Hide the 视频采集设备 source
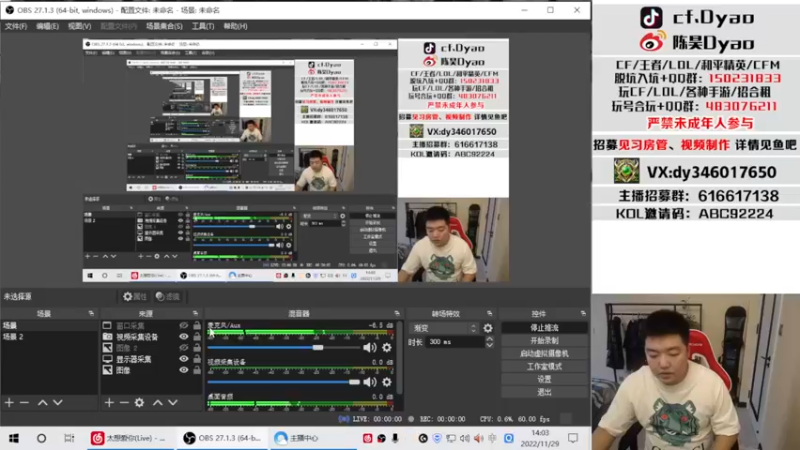Viewport: 800px width, 450px height. [184, 337]
